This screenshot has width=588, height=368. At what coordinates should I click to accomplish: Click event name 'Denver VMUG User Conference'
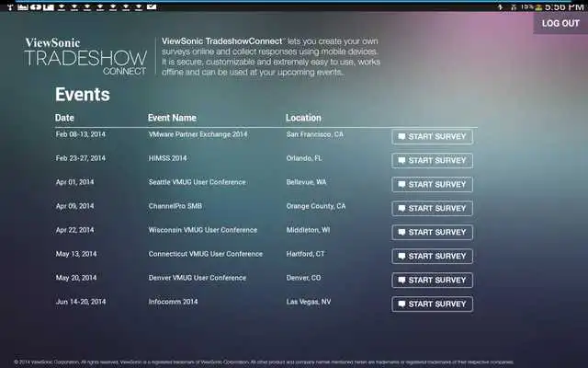[x=198, y=278]
